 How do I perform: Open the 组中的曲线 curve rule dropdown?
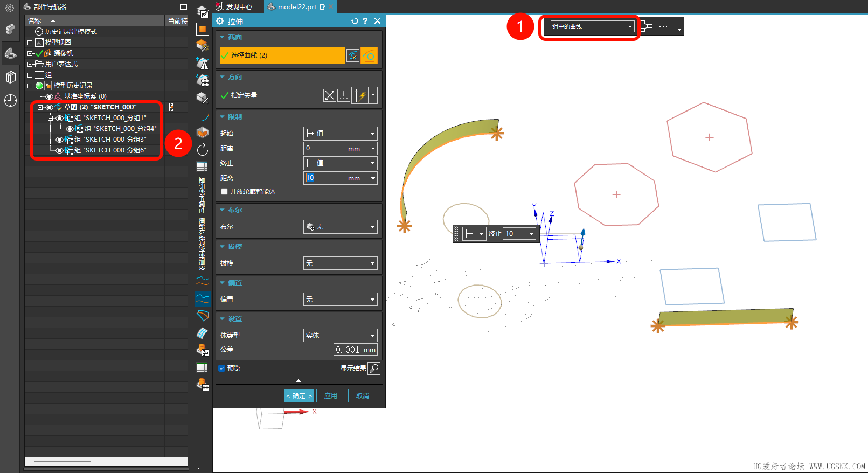pos(592,26)
